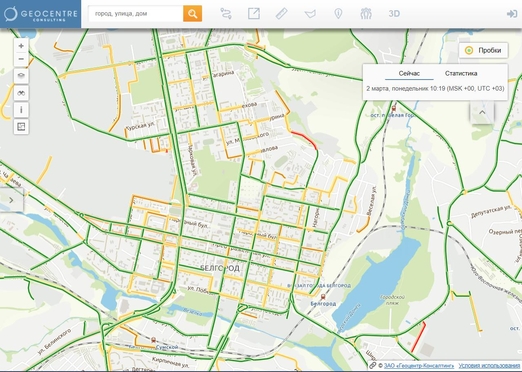Click the Белая Гора stop marker
Screen dimensions: 522x372
click(394, 109)
